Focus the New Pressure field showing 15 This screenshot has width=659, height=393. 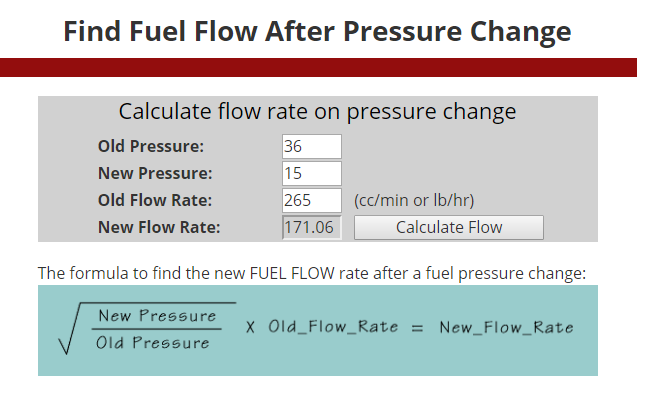311,173
